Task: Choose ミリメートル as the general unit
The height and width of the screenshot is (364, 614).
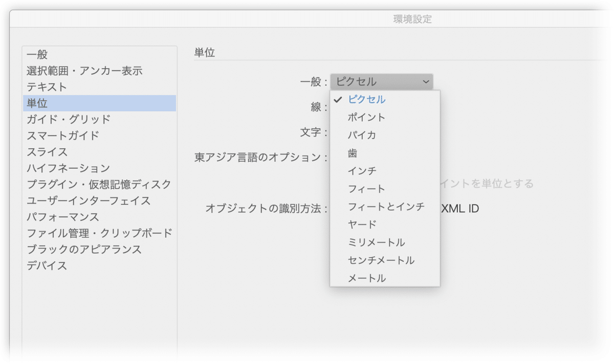Action: point(376,243)
